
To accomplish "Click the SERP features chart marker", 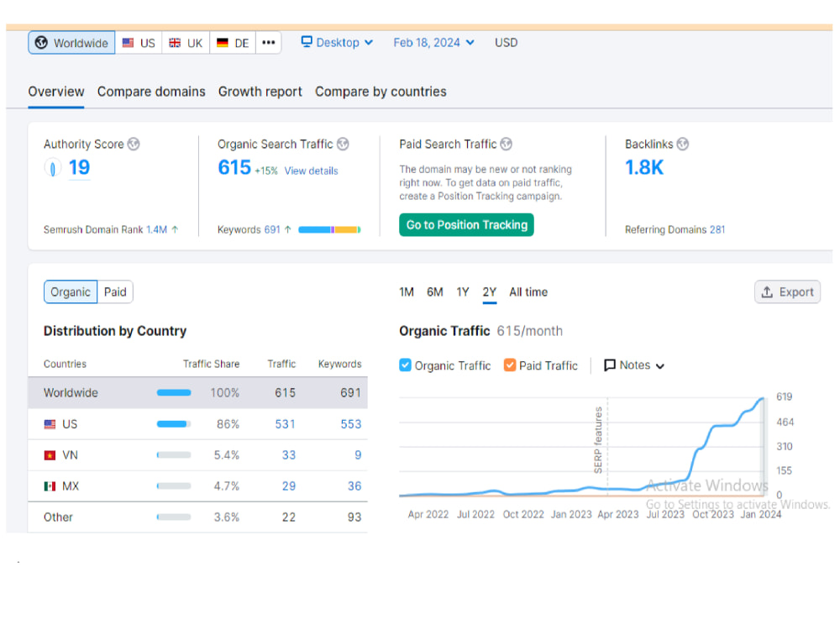I will [598, 440].
